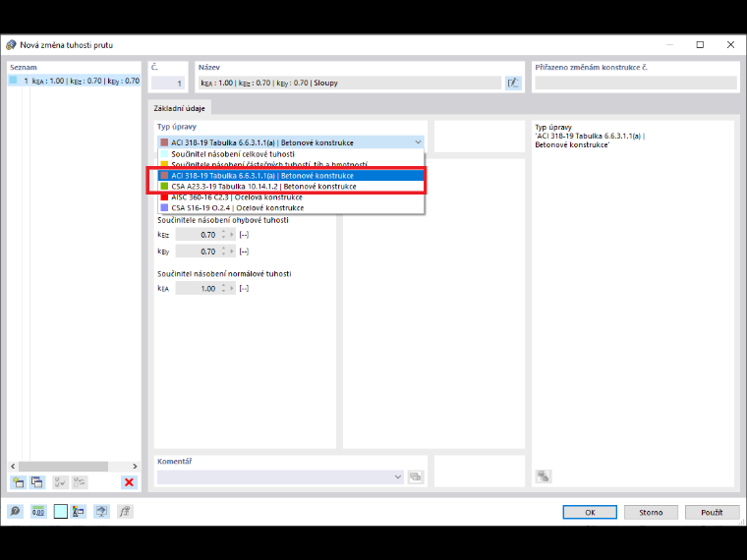Open the comment library icon next to Komentář
Image resolution: width=747 pixels, height=560 pixels.
pyautogui.click(x=416, y=476)
